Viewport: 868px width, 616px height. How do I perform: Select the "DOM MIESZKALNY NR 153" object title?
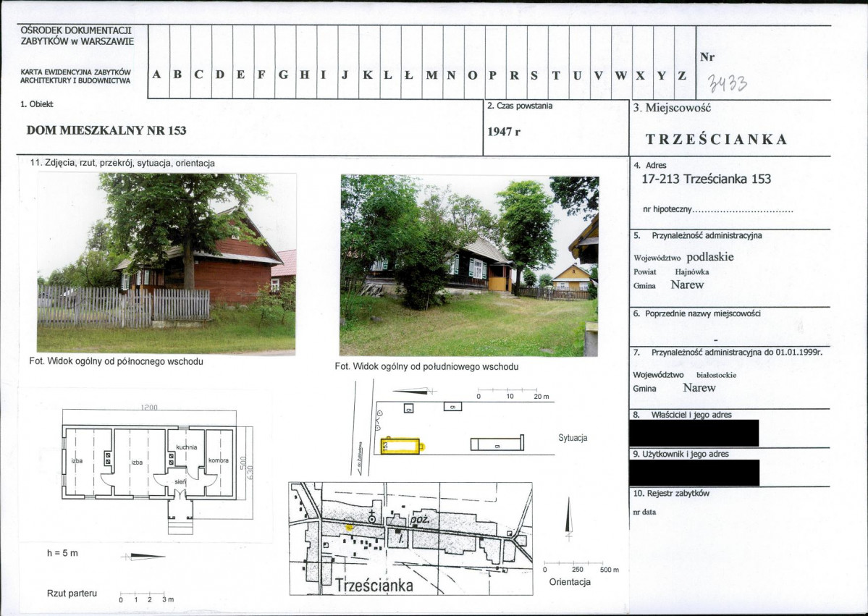[x=106, y=131]
